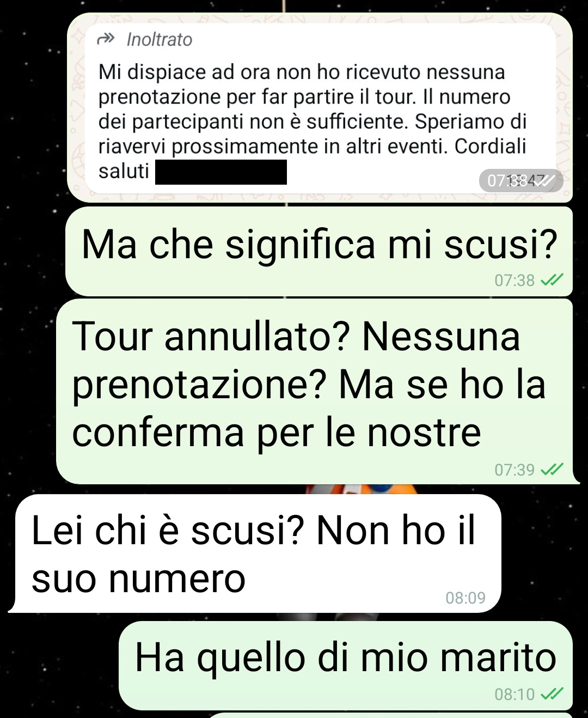This screenshot has height=718, width=588.
Task: Tap double check marks next to 07:38
Action: (x=552, y=280)
